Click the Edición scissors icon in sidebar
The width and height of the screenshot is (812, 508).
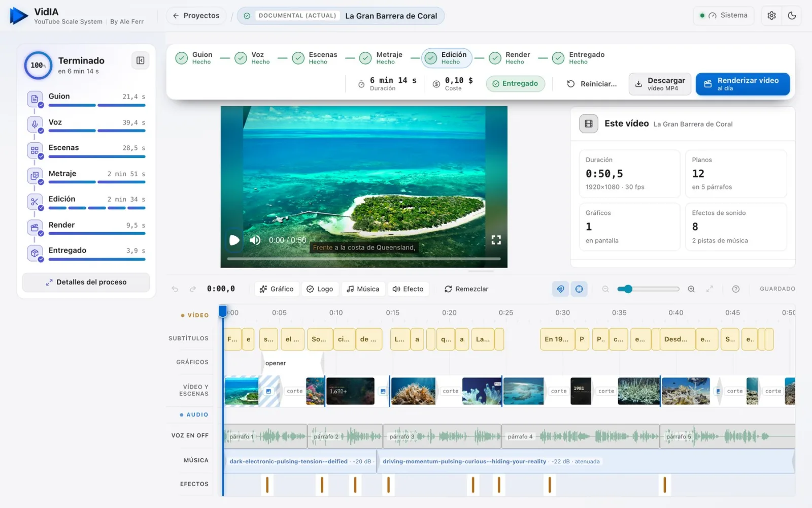click(x=35, y=202)
